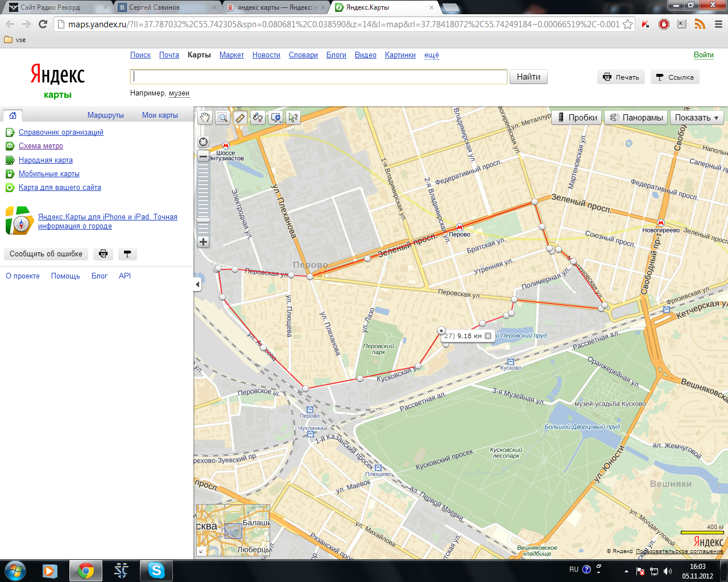Click the Печать print button
This screenshot has height=582, width=728.
(621, 77)
